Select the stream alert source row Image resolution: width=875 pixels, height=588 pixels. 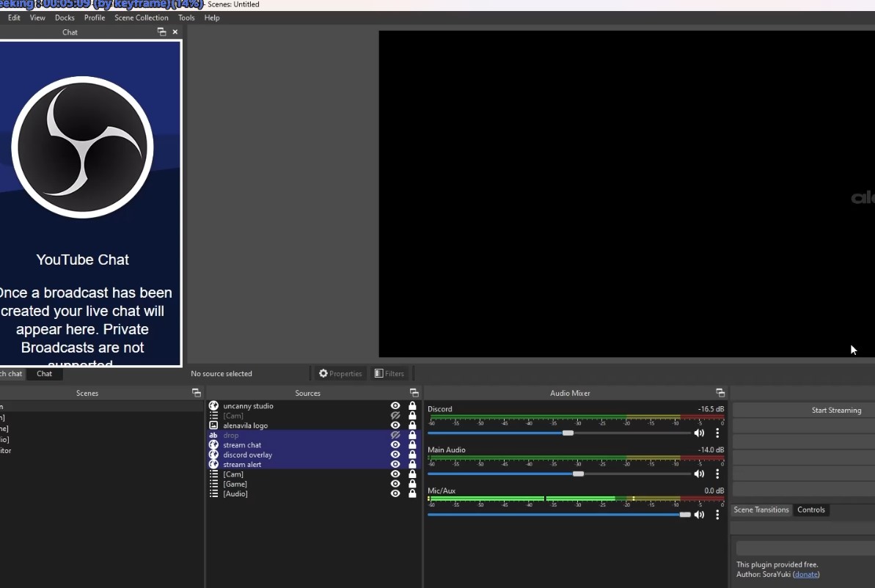pos(293,465)
